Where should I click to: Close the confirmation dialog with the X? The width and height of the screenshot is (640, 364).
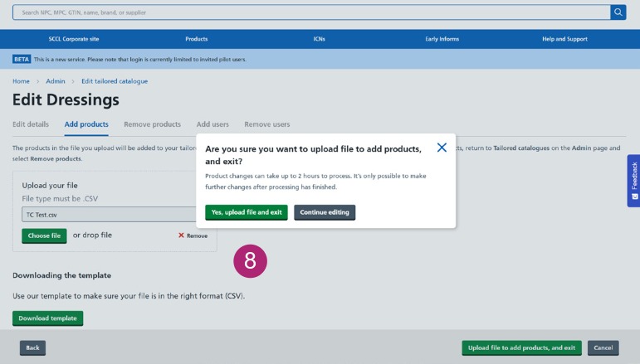442,148
